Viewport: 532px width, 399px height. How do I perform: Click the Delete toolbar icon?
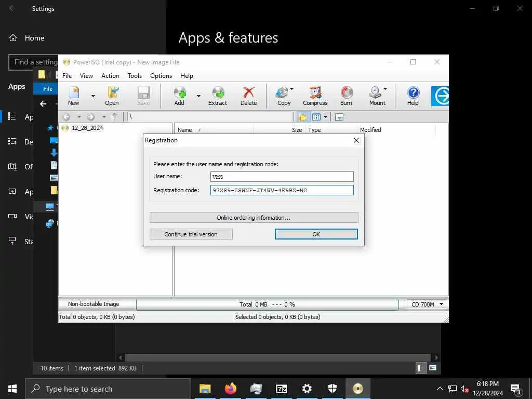click(x=249, y=96)
